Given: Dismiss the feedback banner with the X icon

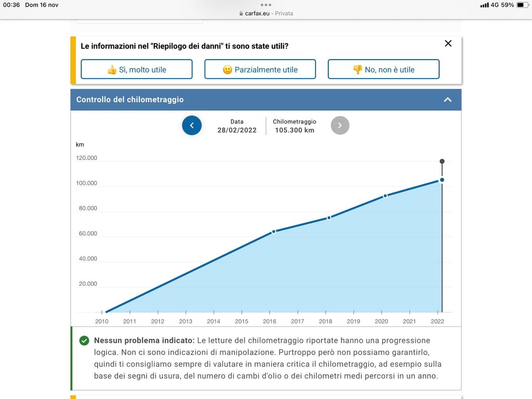Looking at the screenshot, I should click(x=448, y=44).
